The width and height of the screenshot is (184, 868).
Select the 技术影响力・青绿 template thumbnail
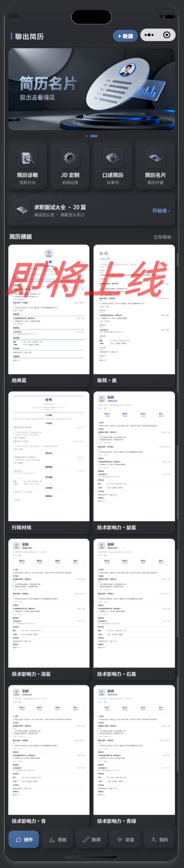134,750
